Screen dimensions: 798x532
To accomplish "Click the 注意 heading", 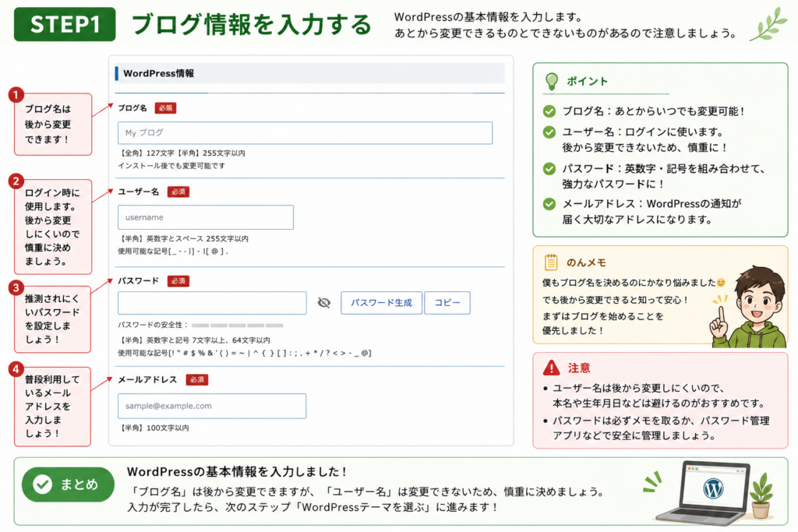I will [x=579, y=368].
